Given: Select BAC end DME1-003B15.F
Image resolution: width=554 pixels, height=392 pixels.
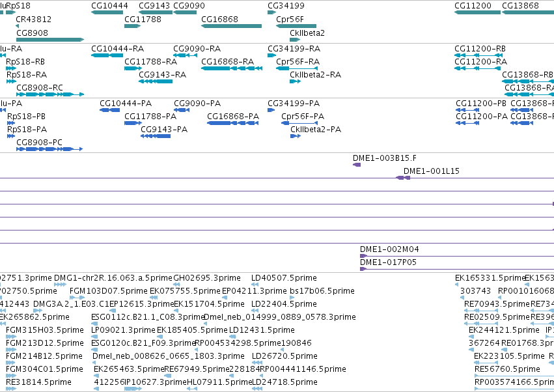Looking at the screenshot, I should pyautogui.click(x=357, y=165).
